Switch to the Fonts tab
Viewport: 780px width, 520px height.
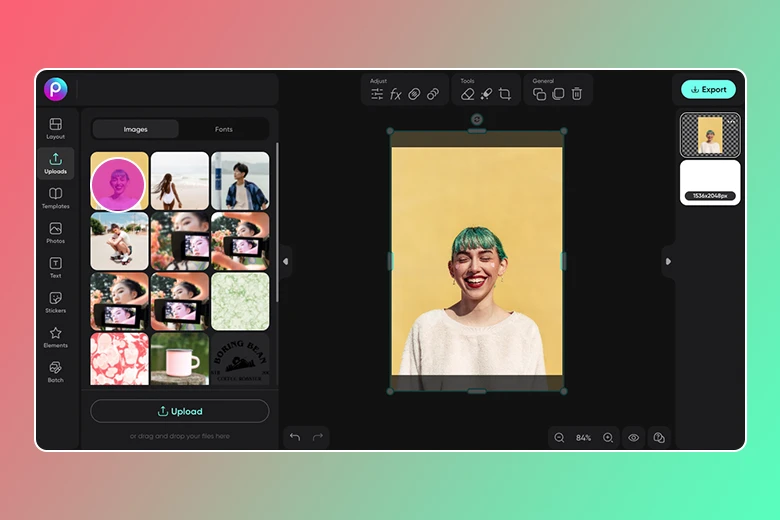point(224,129)
